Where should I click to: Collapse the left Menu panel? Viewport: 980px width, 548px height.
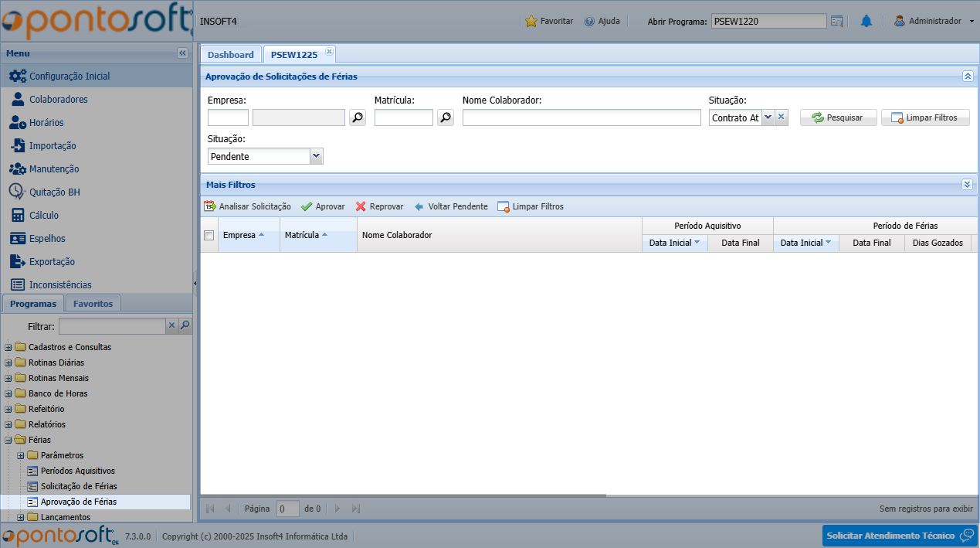[x=182, y=53]
